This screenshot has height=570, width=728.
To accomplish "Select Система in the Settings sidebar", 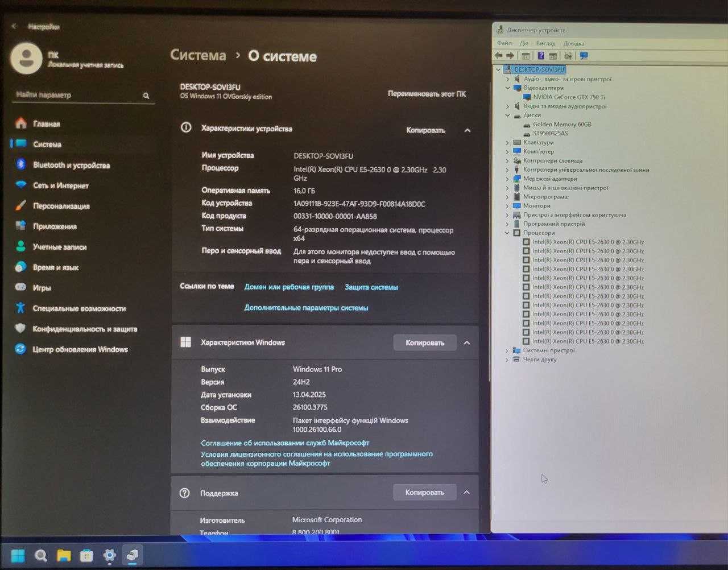I will 47,144.
